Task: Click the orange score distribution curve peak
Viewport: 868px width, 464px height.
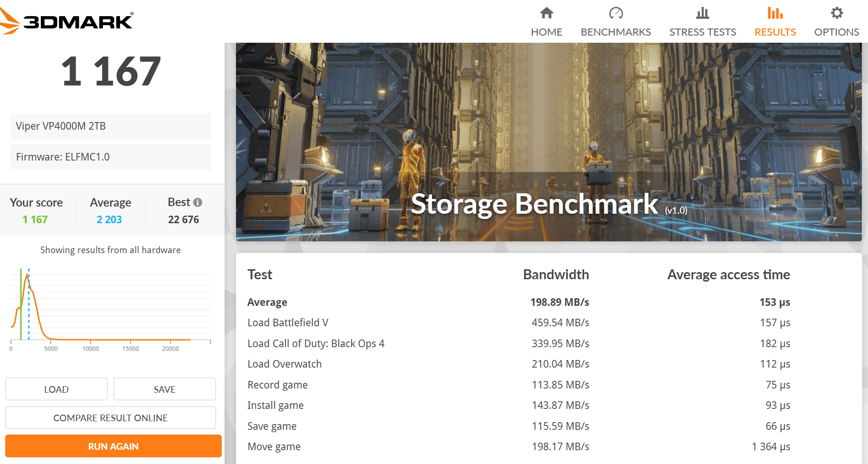Action: tap(27, 276)
